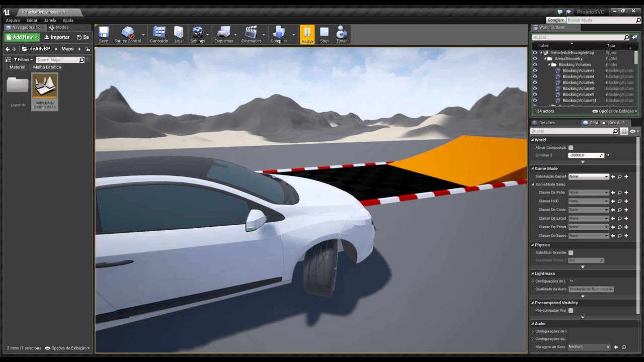
Task: Enable Ativar Composição checkbox
Action: [571, 148]
